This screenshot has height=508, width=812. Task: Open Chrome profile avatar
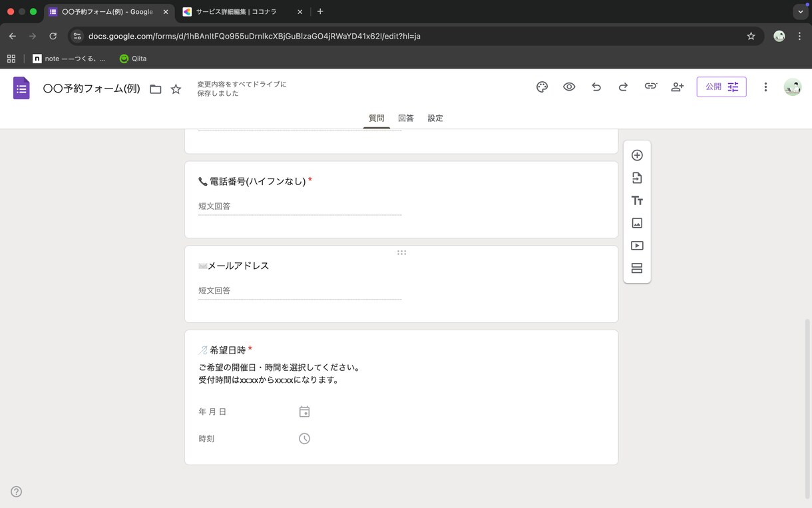click(779, 36)
